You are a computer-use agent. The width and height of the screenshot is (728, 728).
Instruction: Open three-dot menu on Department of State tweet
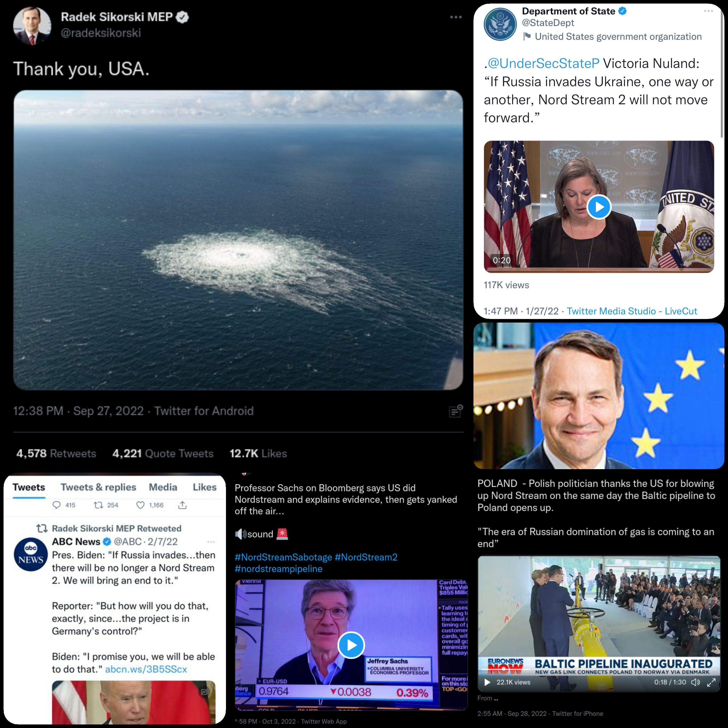[x=708, y=11]
